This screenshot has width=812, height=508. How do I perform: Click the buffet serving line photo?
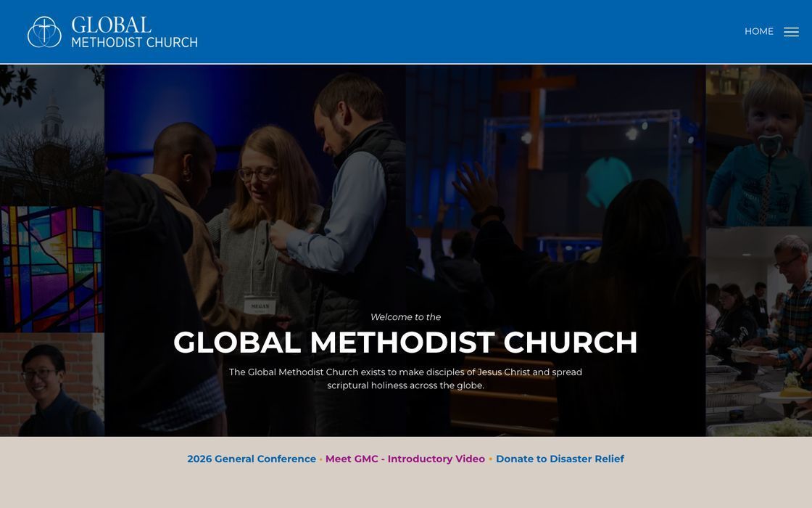(x=758, y=332)
